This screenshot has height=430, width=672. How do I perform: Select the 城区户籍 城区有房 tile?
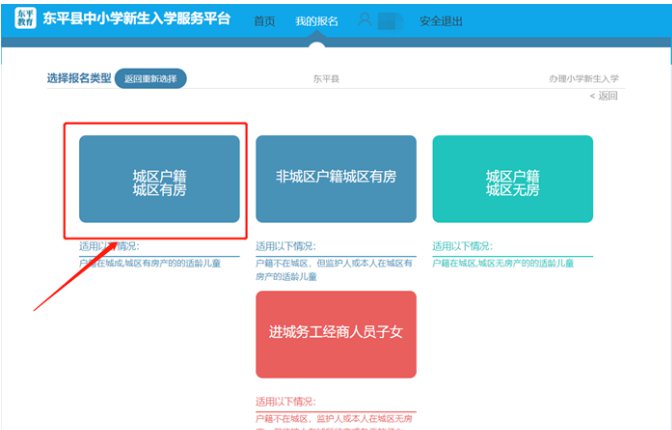159,179
